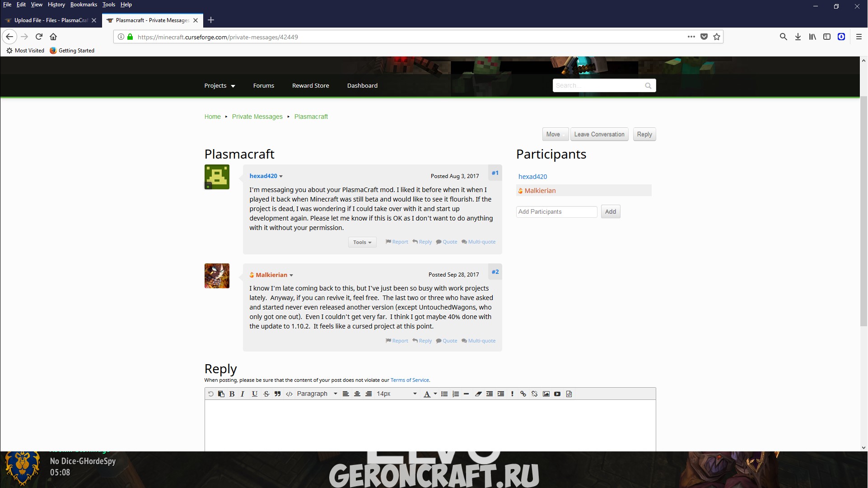Click the Reply button near Participants
This screenshot has width=868, height=488.
[644, 134]
